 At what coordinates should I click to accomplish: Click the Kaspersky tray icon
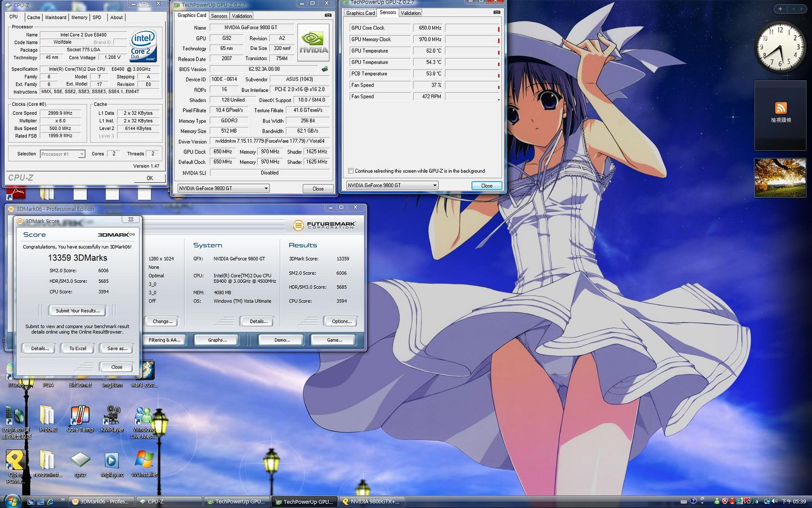(748, 501)
